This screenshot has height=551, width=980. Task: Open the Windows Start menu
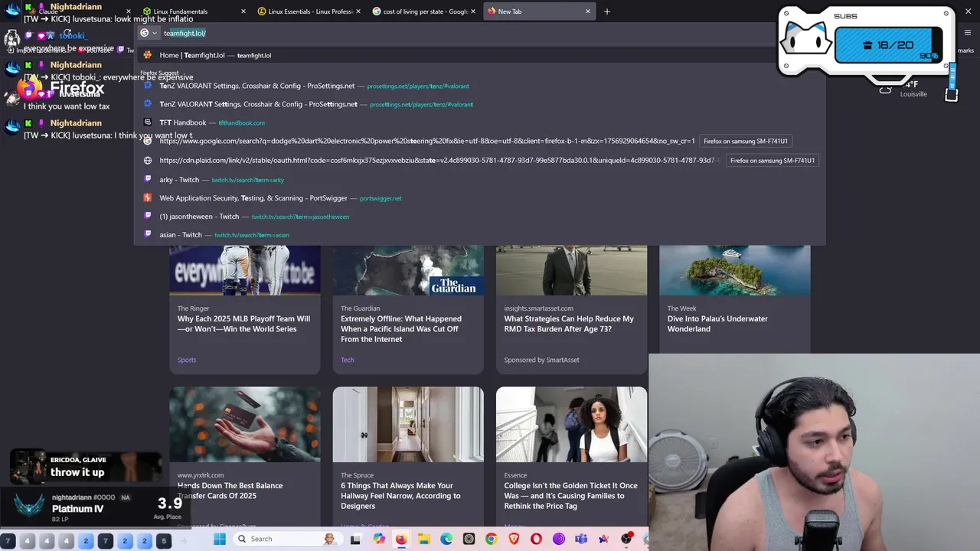click(x=220, y=539)
